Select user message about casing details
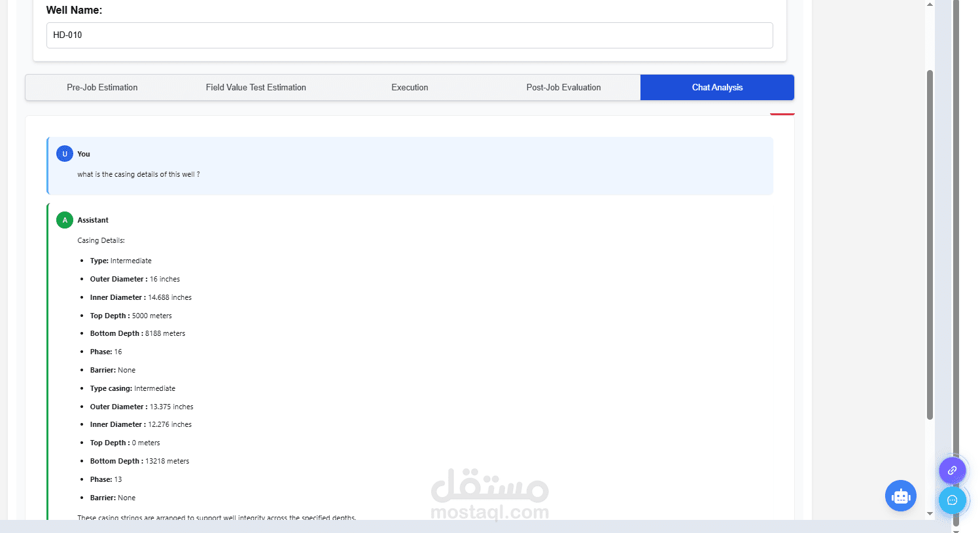The image size is (980, 533). [139, 174]
